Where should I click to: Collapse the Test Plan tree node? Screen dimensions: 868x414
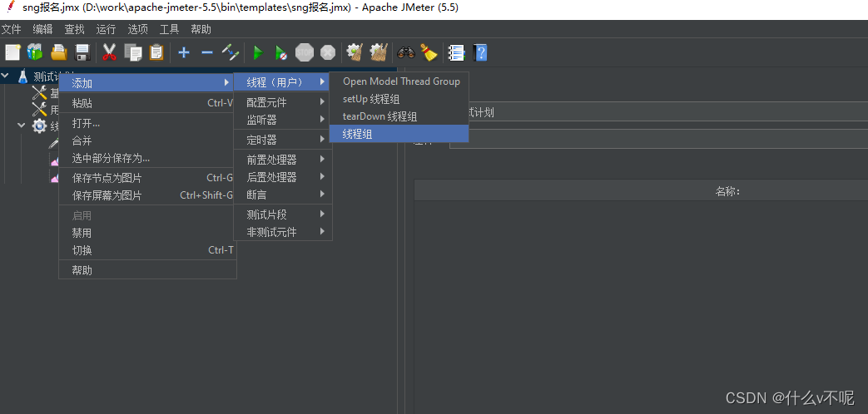click(x=6, y=76)
